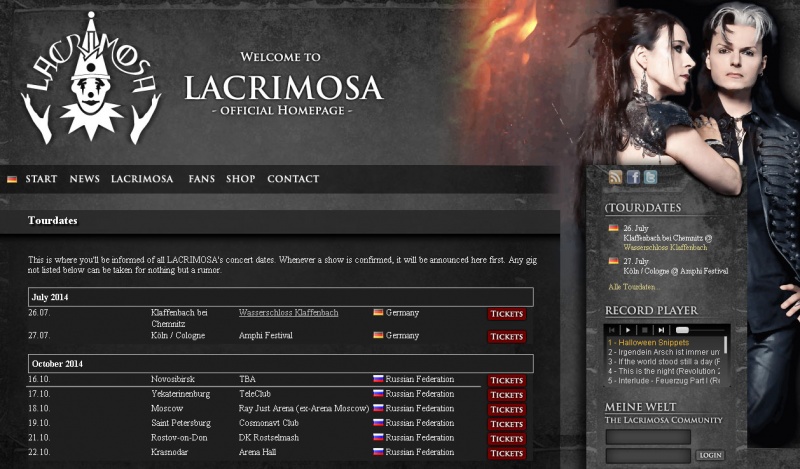Click the July 2014 section header
Image resolution: width=800 pixels, height=469 pixels.
[281, 297]
